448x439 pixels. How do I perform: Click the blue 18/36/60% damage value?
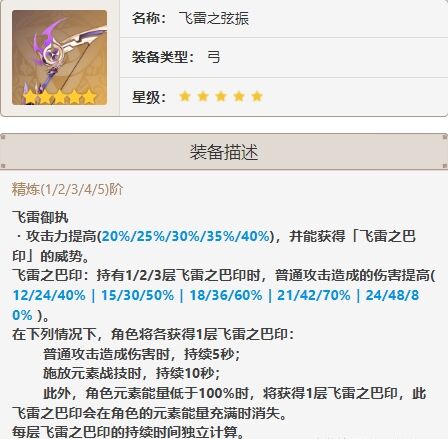tap(226, 295)
